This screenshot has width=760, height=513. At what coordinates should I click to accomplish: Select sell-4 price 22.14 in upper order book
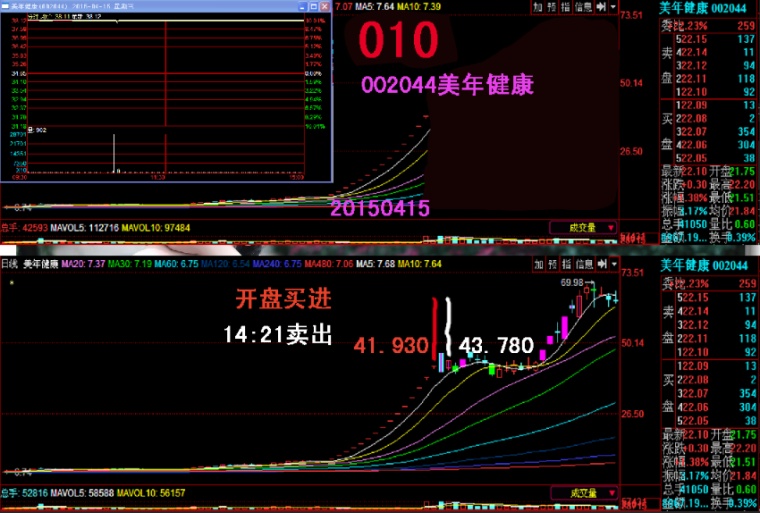pos(695,52)
